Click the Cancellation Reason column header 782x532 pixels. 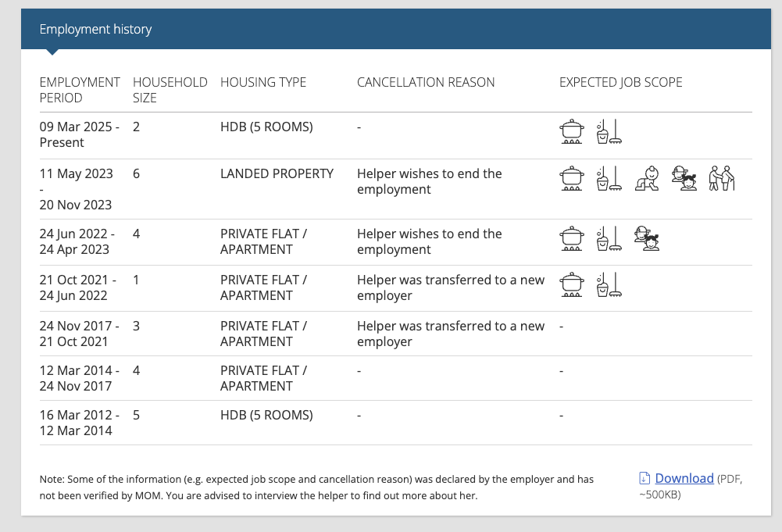pos(426,82)
